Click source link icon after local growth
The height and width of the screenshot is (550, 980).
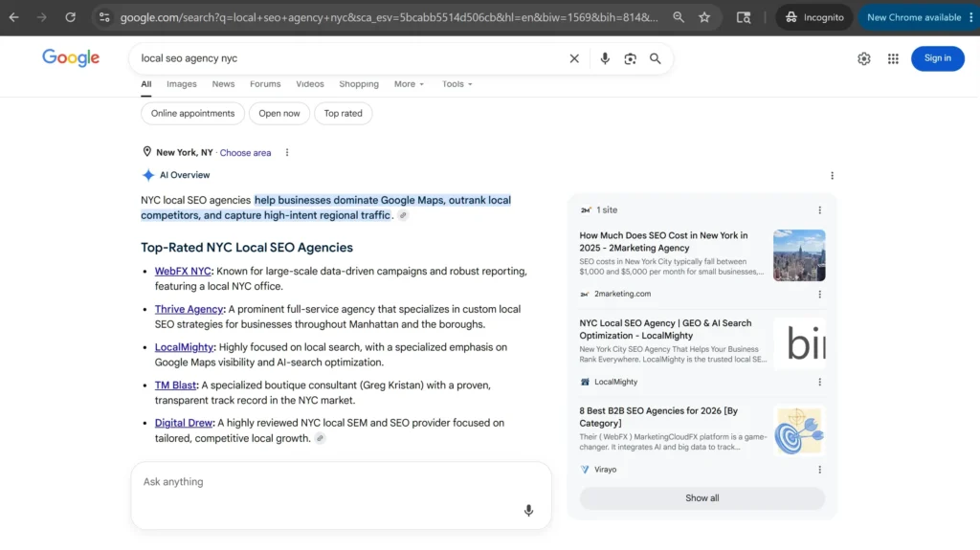pyautogui.click(x=320, y=439)
